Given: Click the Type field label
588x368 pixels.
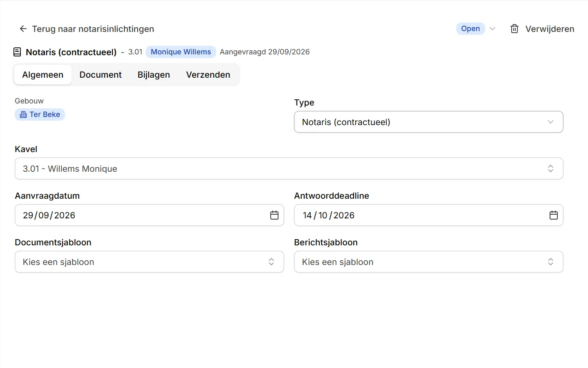Looking at the screenshot, I should click(304, 103).
